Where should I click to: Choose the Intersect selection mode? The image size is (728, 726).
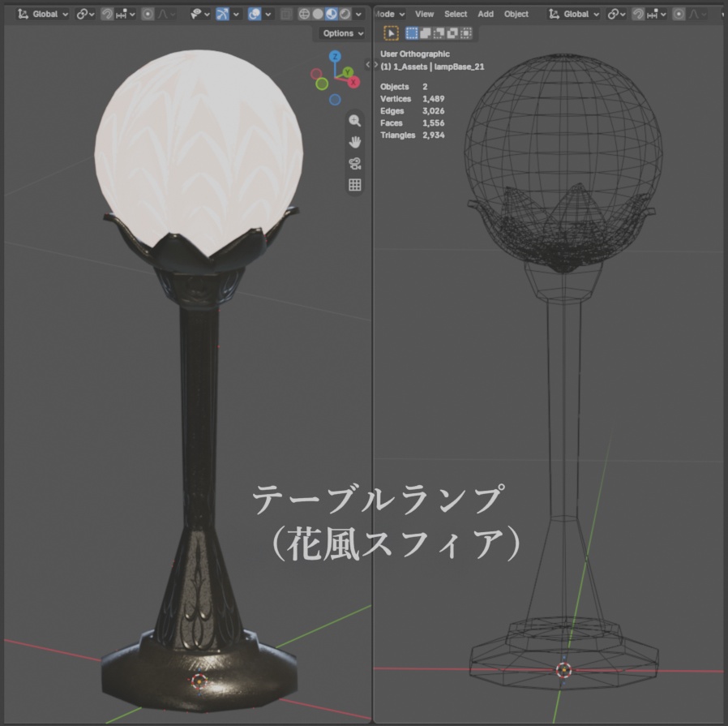465,33
